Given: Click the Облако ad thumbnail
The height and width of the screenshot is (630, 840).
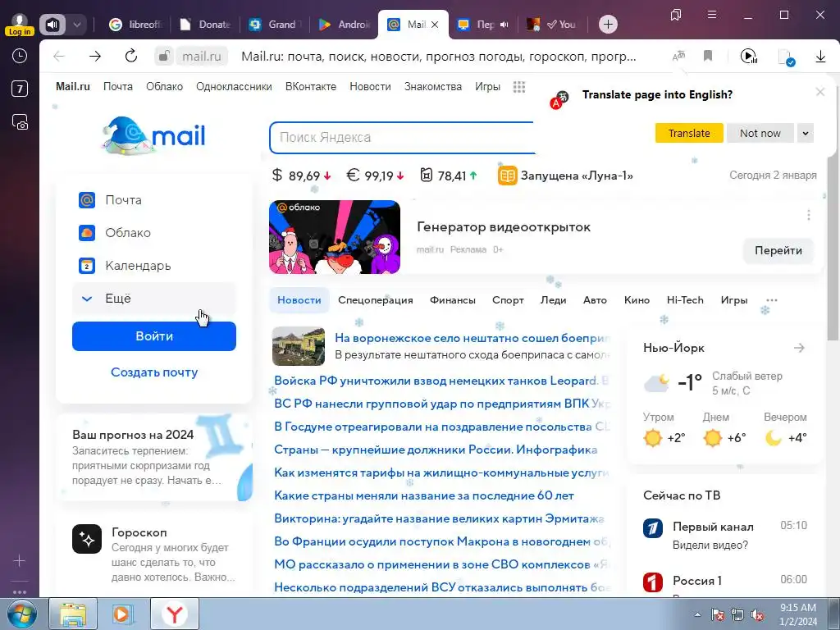Looking at the screenshot, I should (x=335, y=237).
